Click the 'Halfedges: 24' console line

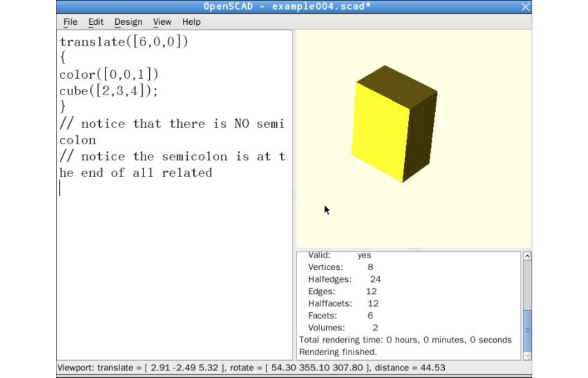(344, 279)
